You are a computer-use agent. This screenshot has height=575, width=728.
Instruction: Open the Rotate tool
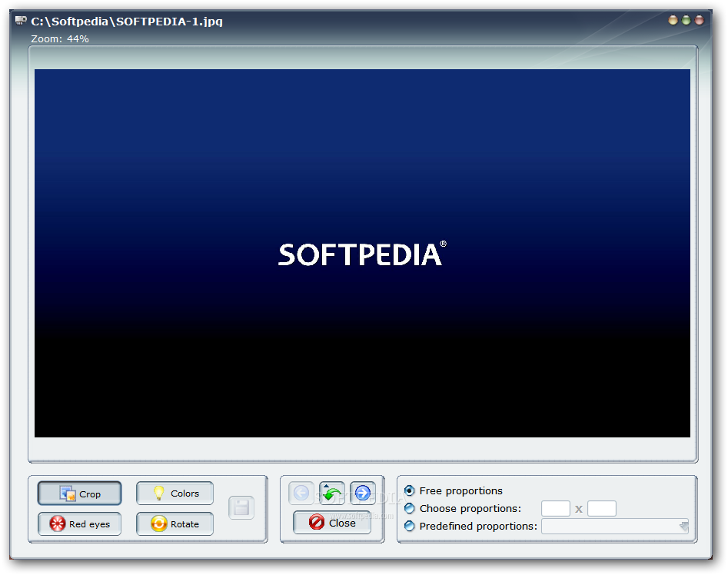(x=175, y=524)
